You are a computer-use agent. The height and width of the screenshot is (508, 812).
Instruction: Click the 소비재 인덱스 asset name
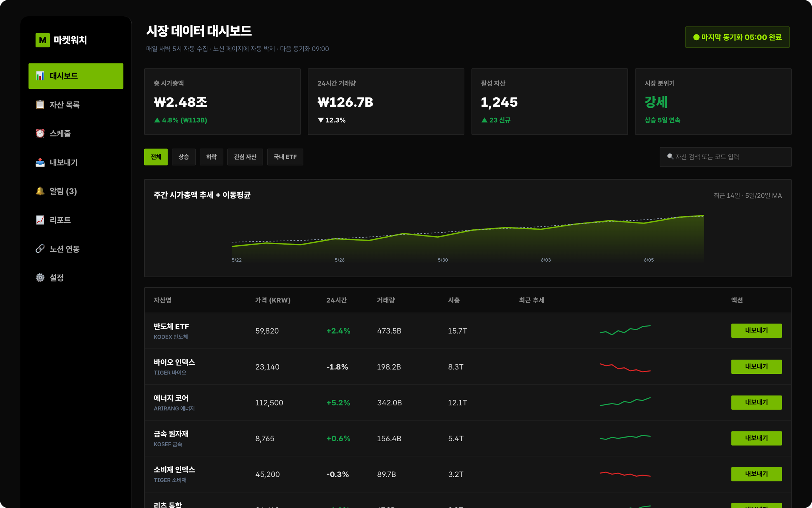(174, 470)
